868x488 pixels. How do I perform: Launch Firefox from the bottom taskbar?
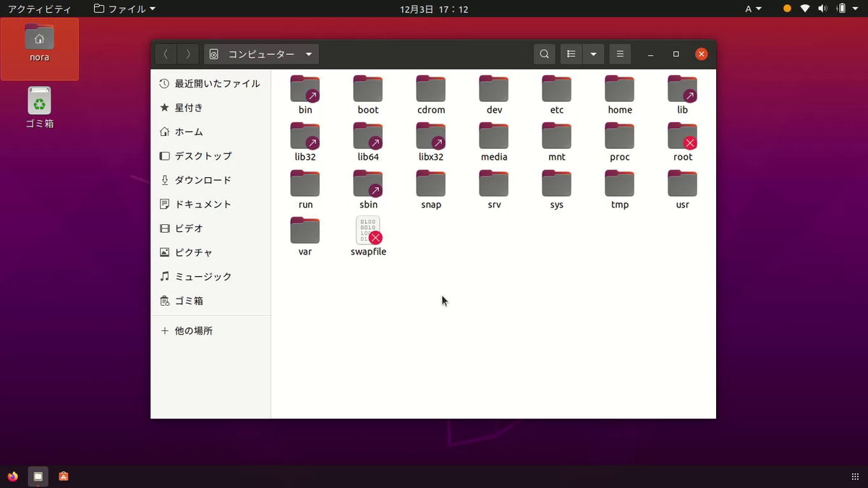point(12,476)
